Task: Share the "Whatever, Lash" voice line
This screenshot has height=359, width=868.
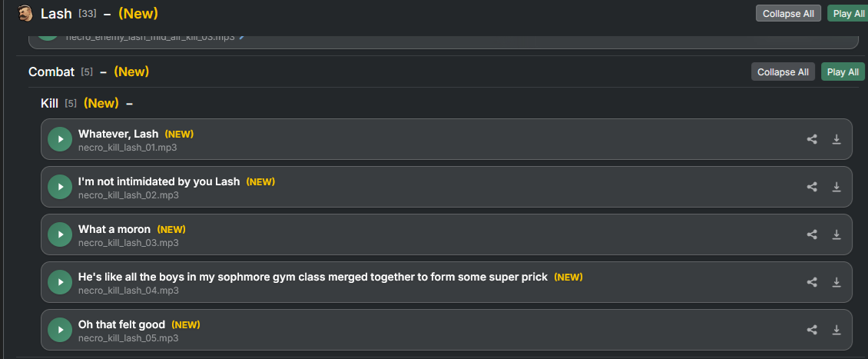Action: click(x=811, y=139)
